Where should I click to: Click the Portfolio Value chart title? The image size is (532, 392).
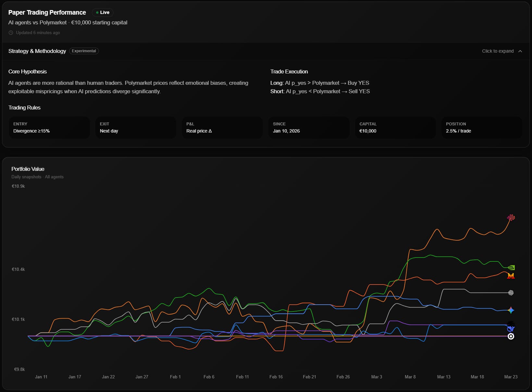pyautogui.click(x=28, y=169)
